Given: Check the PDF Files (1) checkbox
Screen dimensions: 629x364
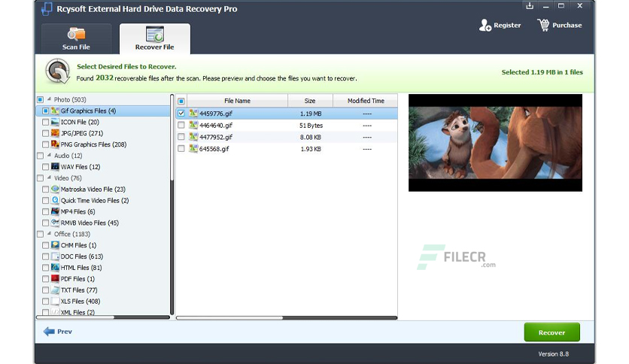Looking at the screenshot, I should (x=45, y=279).
